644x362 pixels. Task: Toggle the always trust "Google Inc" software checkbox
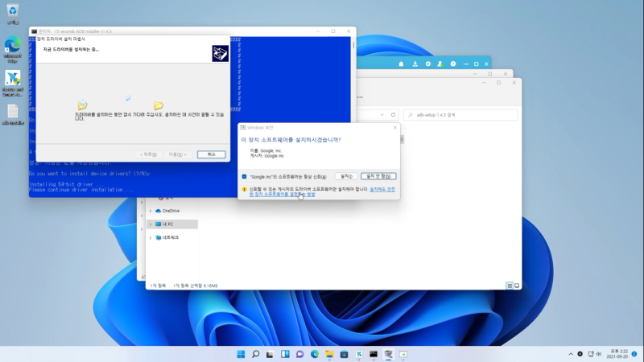tap(245, 176)
